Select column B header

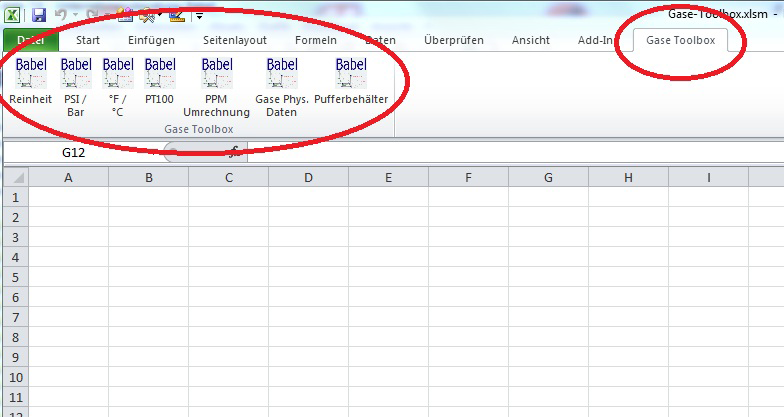[x=148, y=178]
